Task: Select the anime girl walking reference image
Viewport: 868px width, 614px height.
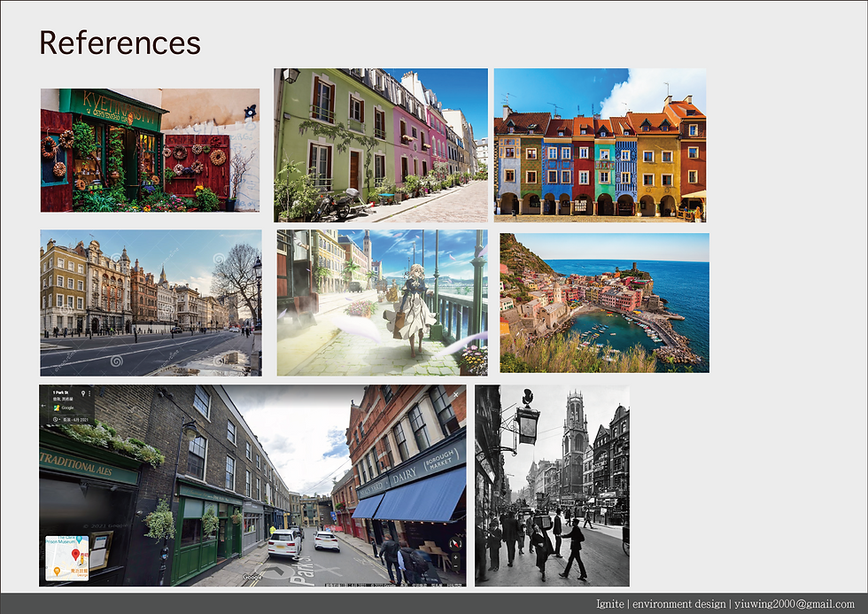Action: tap(383, 303)
